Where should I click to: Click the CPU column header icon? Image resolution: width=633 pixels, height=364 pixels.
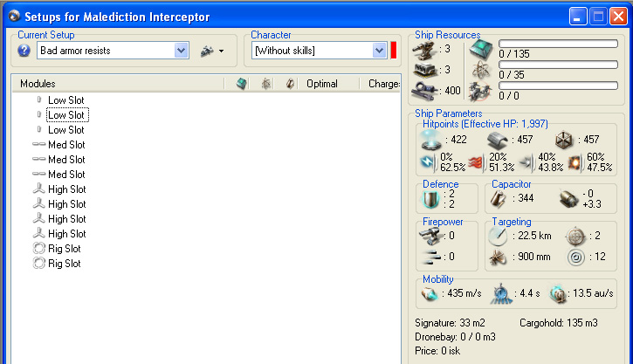tap(242, 84)
